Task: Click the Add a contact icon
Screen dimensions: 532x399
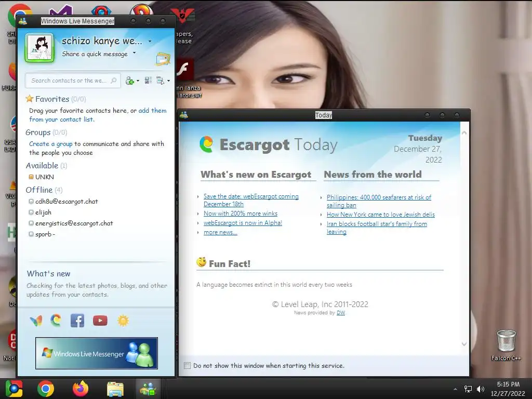Action: (x=129, y=81)
